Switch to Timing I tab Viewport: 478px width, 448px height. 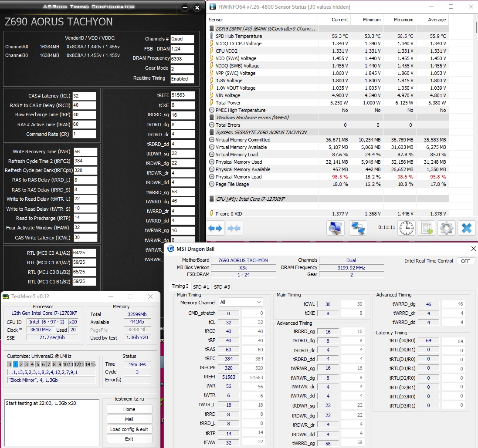click(180, 286)
